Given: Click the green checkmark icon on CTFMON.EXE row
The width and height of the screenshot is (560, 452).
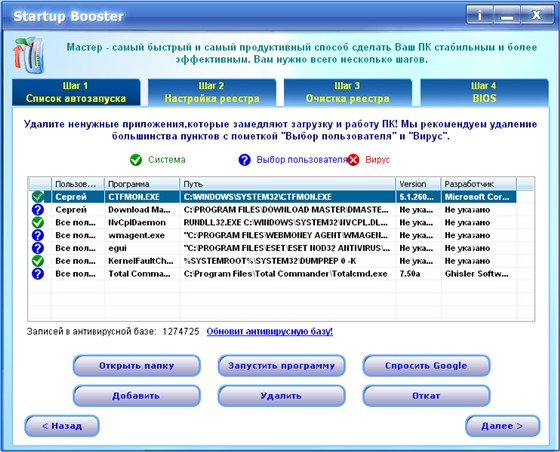Looking at the screenshot, I should point(38,197).
